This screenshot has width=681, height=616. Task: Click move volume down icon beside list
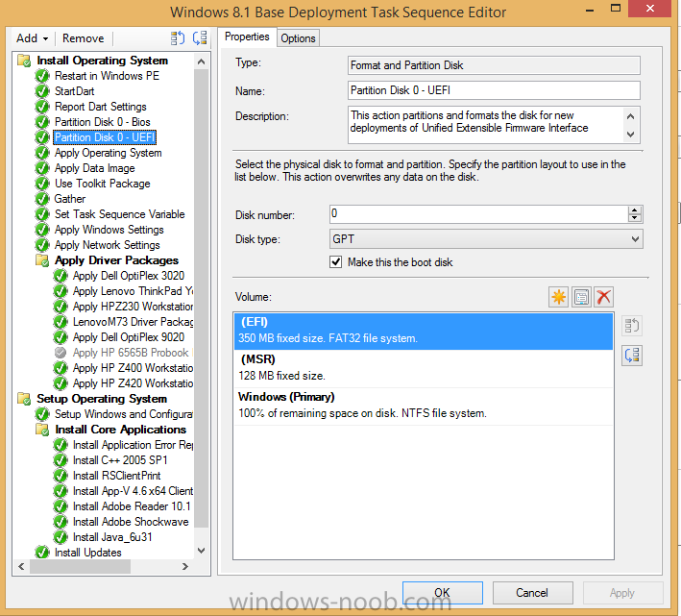point(632,356)
